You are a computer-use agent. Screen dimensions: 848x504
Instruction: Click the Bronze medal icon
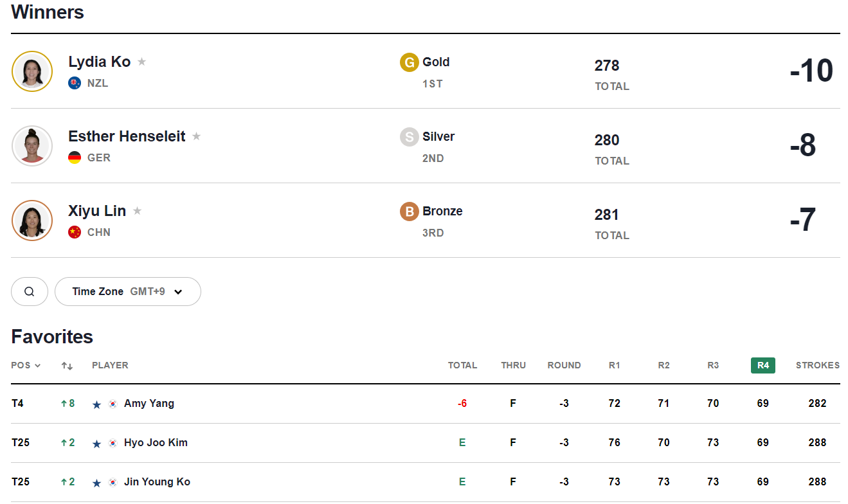410,212
